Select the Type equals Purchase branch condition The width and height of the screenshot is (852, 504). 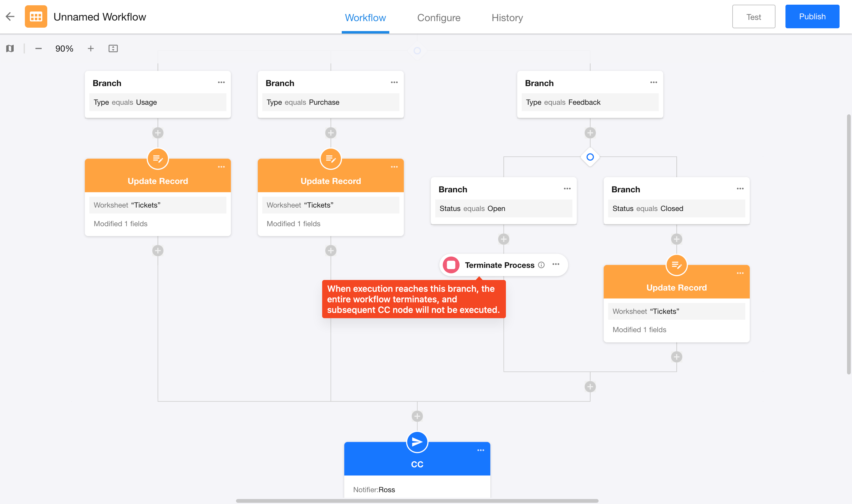point(330,102)
